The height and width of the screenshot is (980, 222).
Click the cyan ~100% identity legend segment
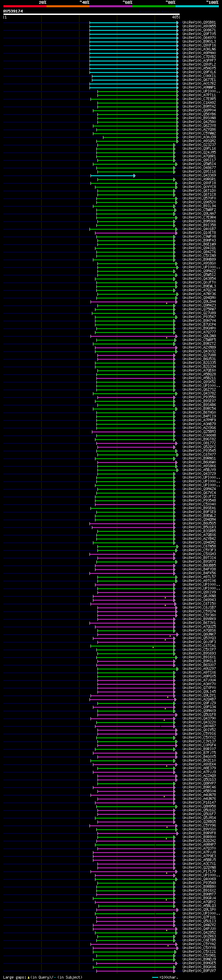197,6
